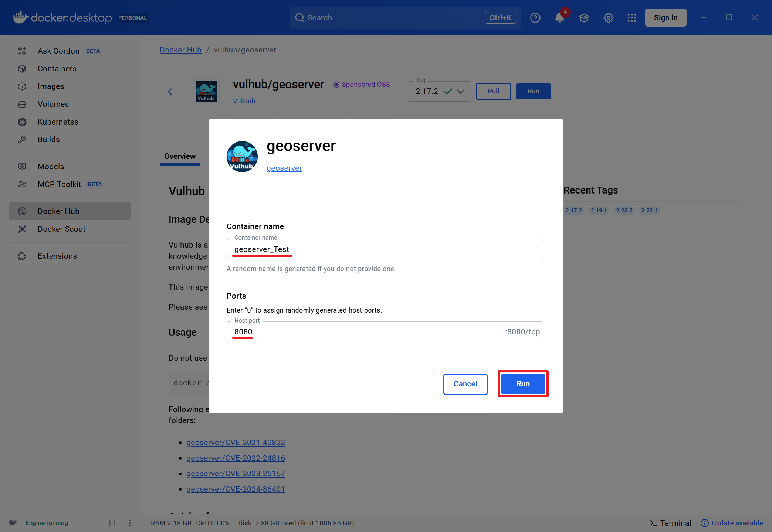
Task: Cancel the geoserver run dialog
Action: coord(465,384)
